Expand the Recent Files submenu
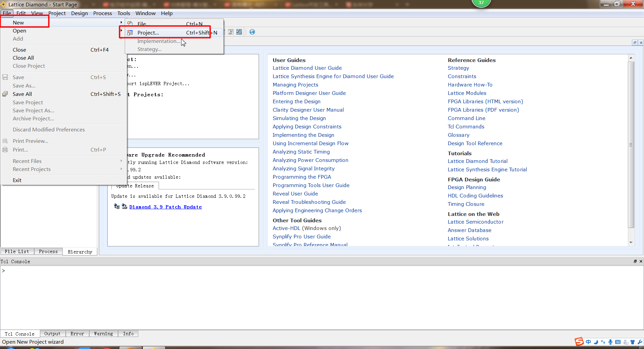 click(x=121, y=161)
